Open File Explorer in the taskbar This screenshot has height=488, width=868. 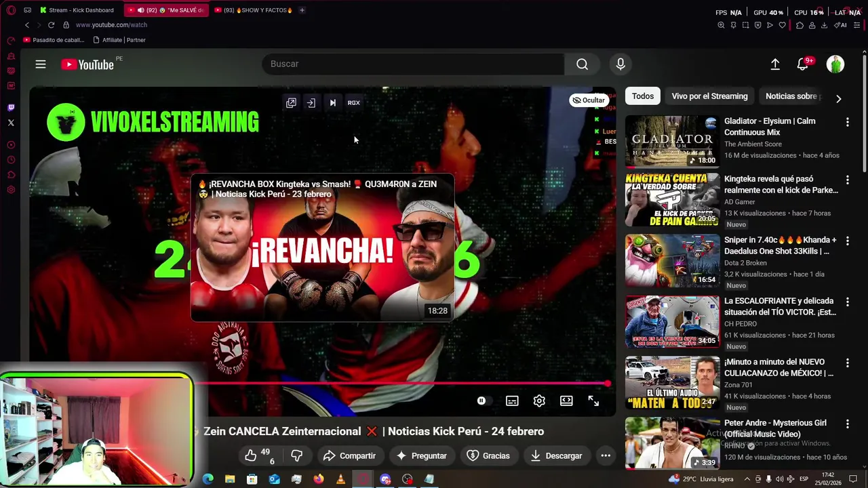(x=230, y=479)
